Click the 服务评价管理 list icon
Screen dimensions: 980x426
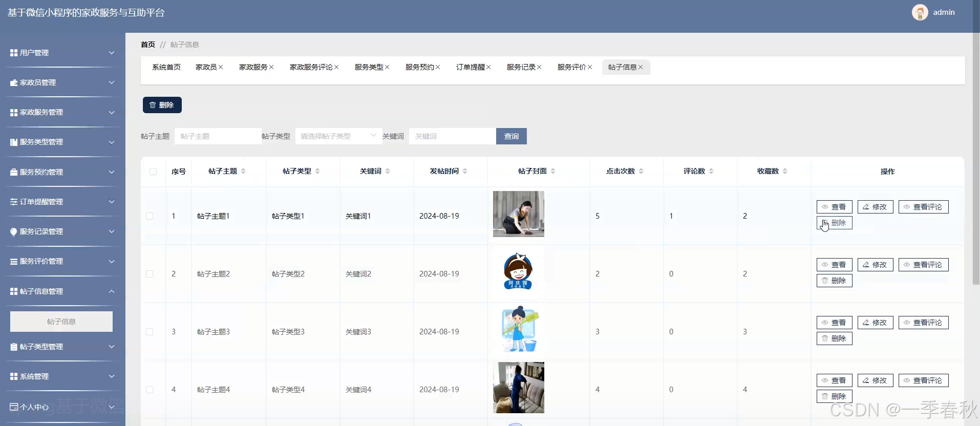[14, 261]
